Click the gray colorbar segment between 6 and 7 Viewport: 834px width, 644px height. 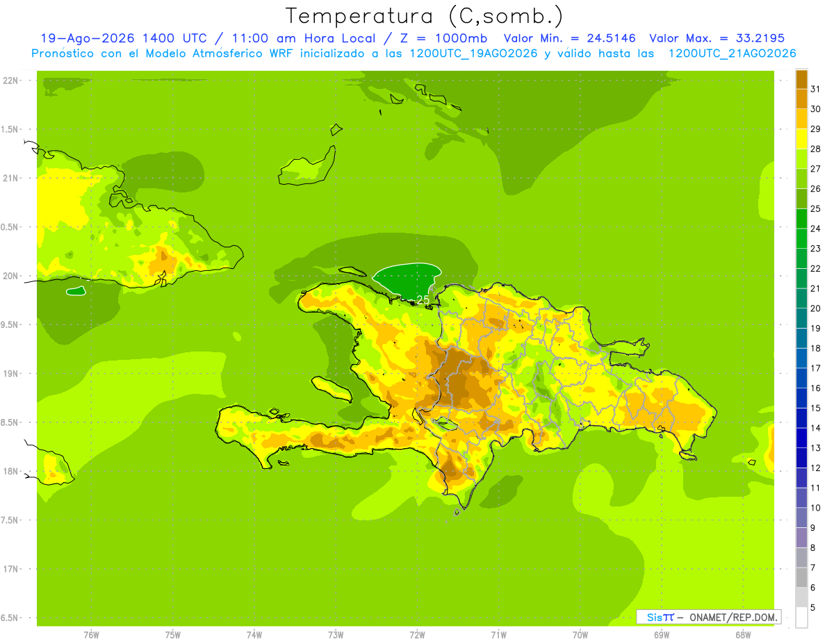(801, 577)
